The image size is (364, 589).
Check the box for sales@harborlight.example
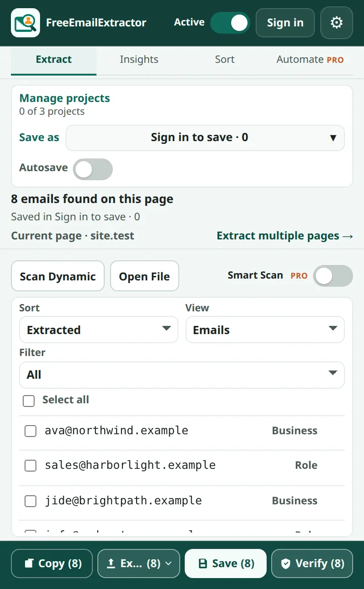coord(30,466)
